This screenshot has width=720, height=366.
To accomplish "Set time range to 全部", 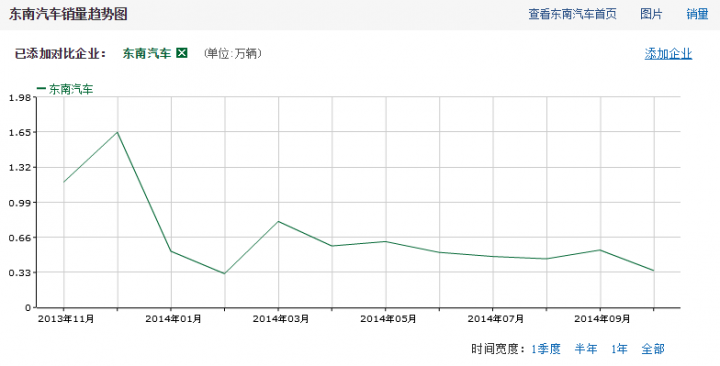I will 652,349.
